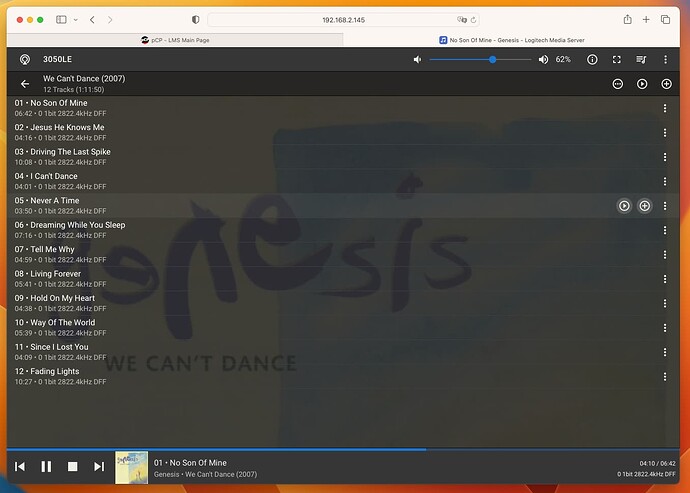Toggle fullscreen mode icon in player bar
This screenshot has height=493, width=690.
tap(617, 59)
